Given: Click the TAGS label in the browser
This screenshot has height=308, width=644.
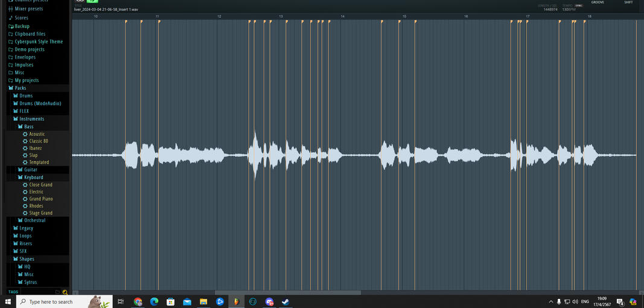Looking at the screenshot, I should (x=13, y=292).
